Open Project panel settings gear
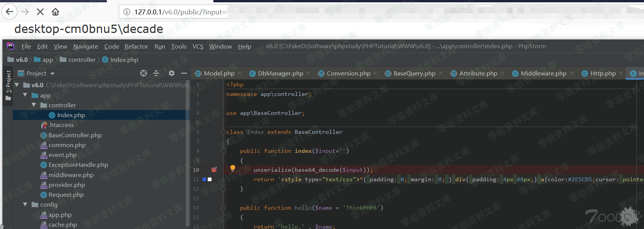This screenshot has width=644, height=229. click(x=172, y=73)
